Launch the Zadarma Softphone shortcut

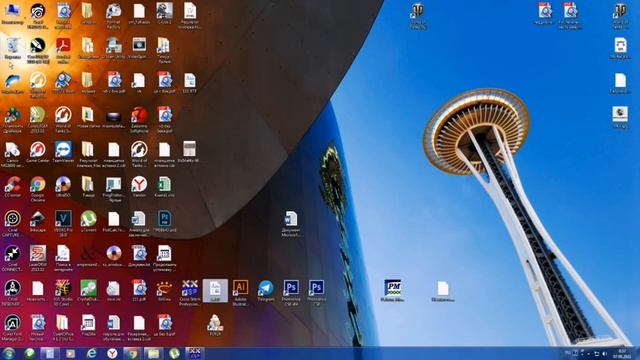139,119
